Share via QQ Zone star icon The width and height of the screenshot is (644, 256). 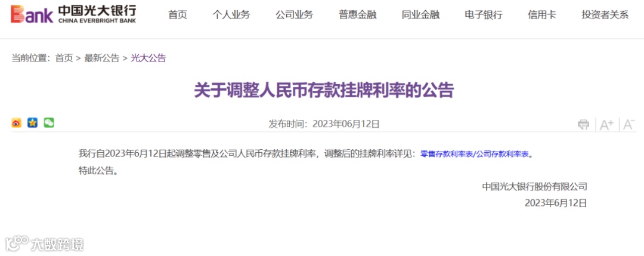(32, 122)
